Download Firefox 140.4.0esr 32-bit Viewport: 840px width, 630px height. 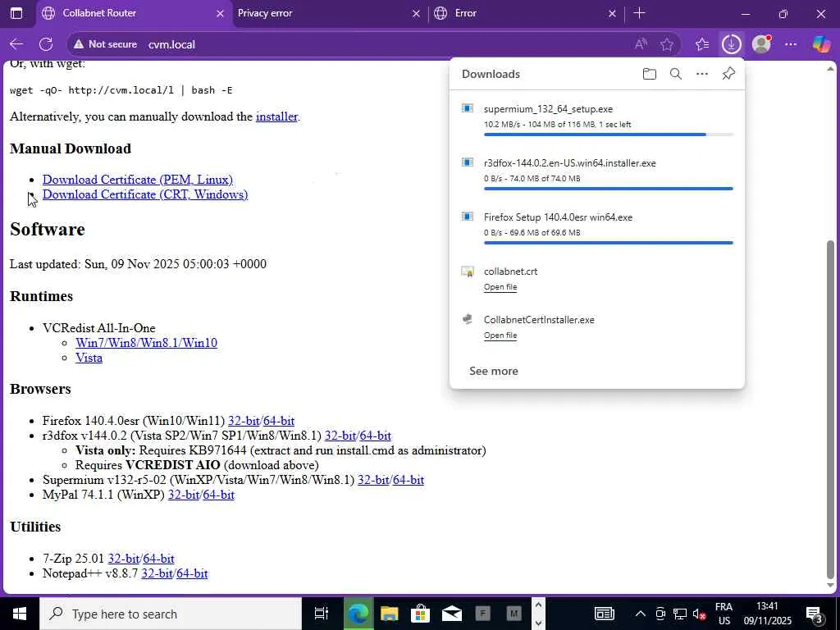244,421
